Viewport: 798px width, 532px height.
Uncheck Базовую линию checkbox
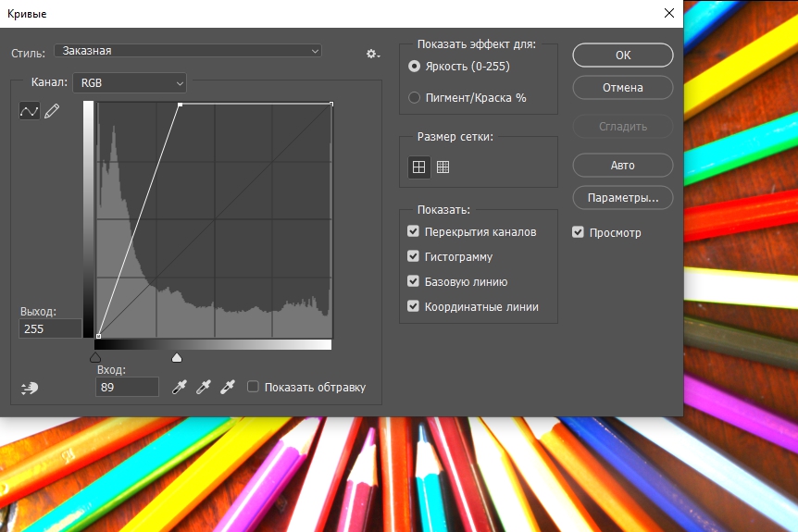click(413, 281)
